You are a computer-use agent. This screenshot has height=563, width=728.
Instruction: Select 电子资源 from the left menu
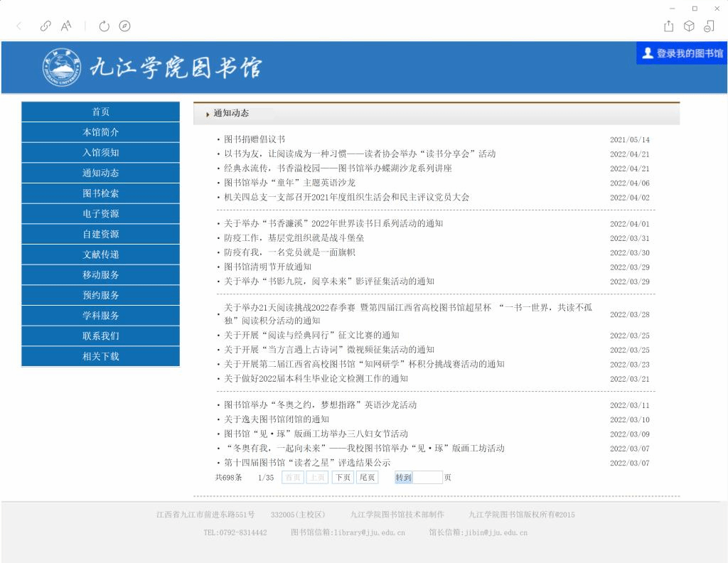click(x=100, y=214)
